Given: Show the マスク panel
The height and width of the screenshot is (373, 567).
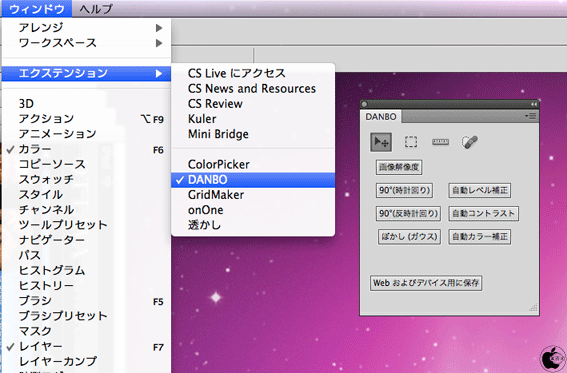Looking at the screenshot, I should click(x=86, y=331).
